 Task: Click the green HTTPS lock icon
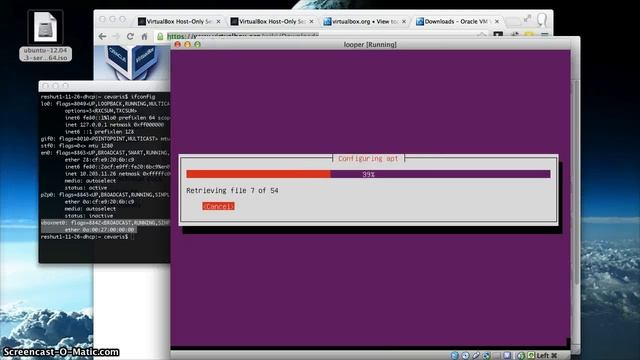click(160, 36)
